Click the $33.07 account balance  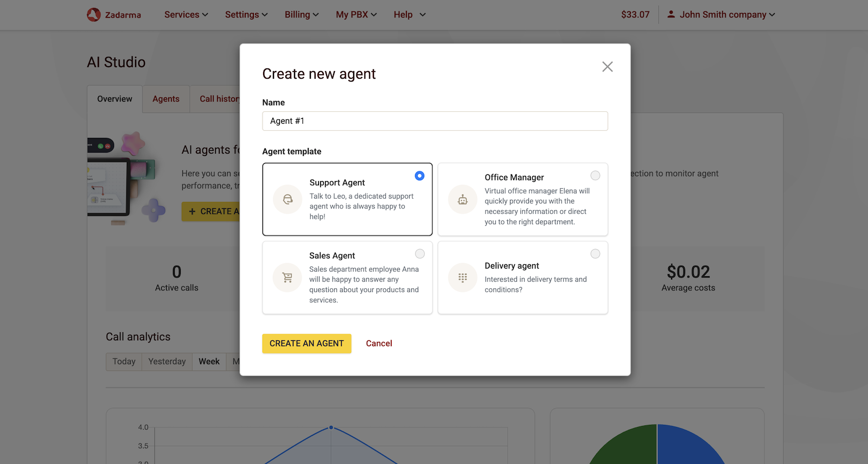point(635,15)
